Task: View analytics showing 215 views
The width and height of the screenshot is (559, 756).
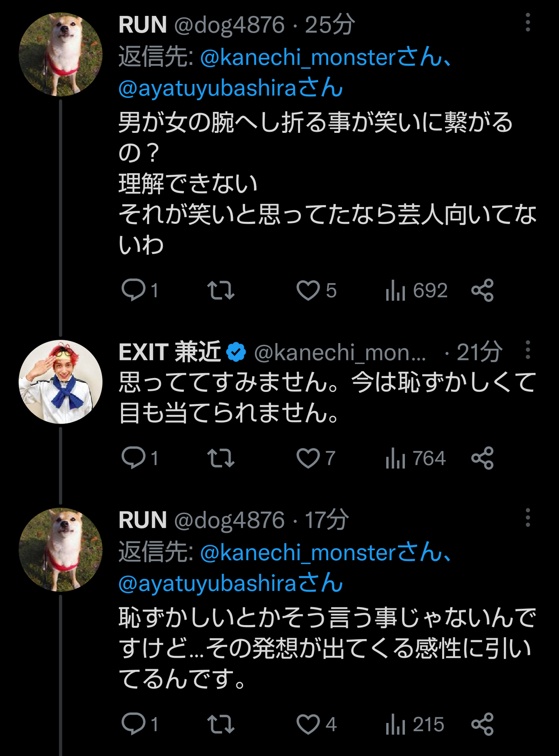Action: coord(415,724)
